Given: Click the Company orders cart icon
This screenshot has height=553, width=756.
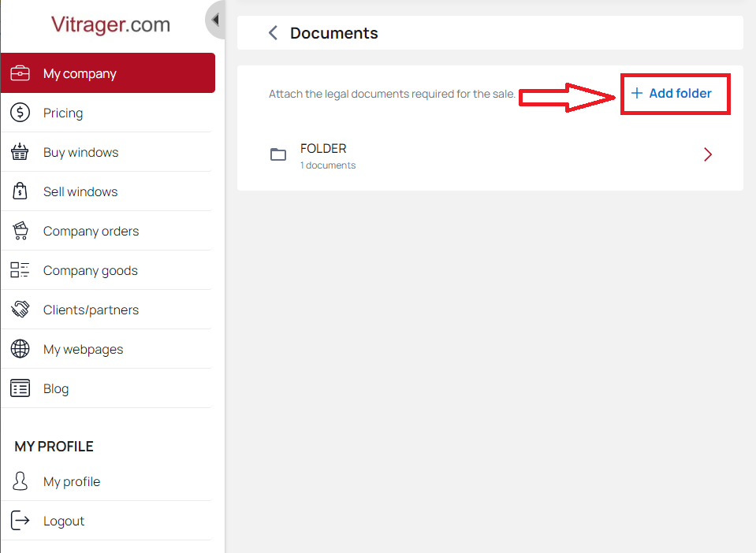Looking at the screenshot, I should click(20, 231).
